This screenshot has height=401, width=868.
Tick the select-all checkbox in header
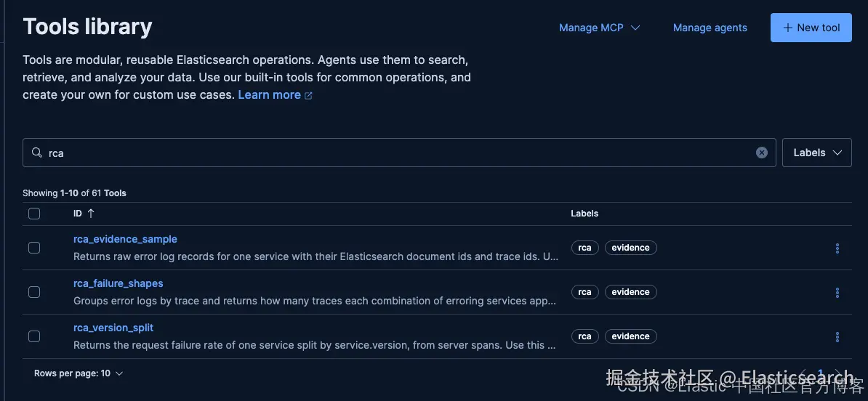[x=34, y=214]
